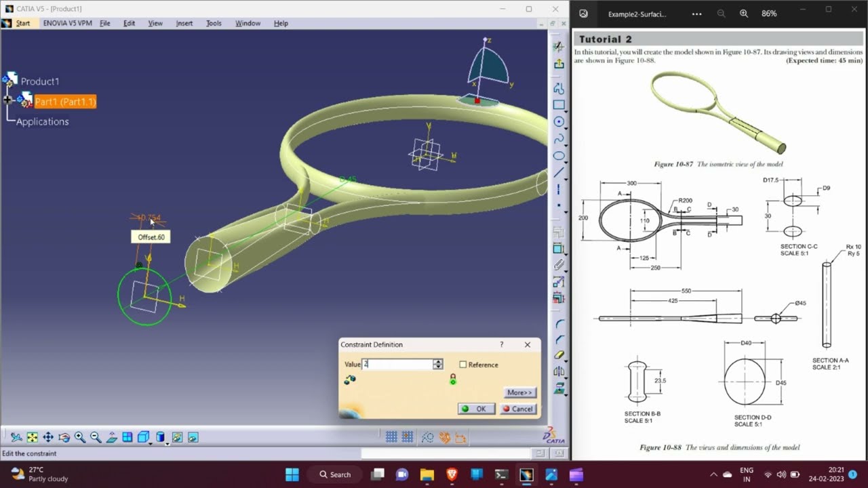Toggle Snap to Point
The height and width of the screenshot is (488, 868).
[408, 437]
